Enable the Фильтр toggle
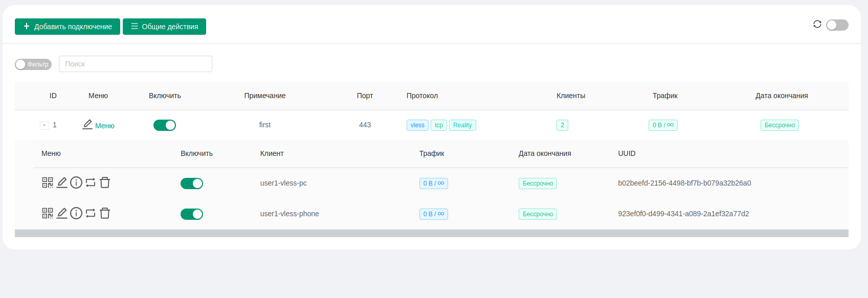The width and height of the screenshot is (868, 298). pos(33,64)
